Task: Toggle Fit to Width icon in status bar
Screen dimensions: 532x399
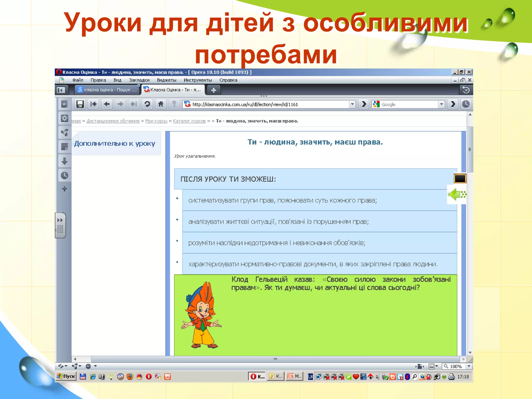Action: pyautogui.click(x=420, y=366)
